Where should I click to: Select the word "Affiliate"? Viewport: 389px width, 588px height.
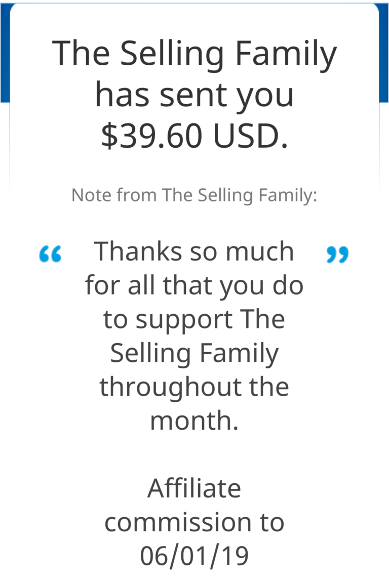click(x=194, y=489)
